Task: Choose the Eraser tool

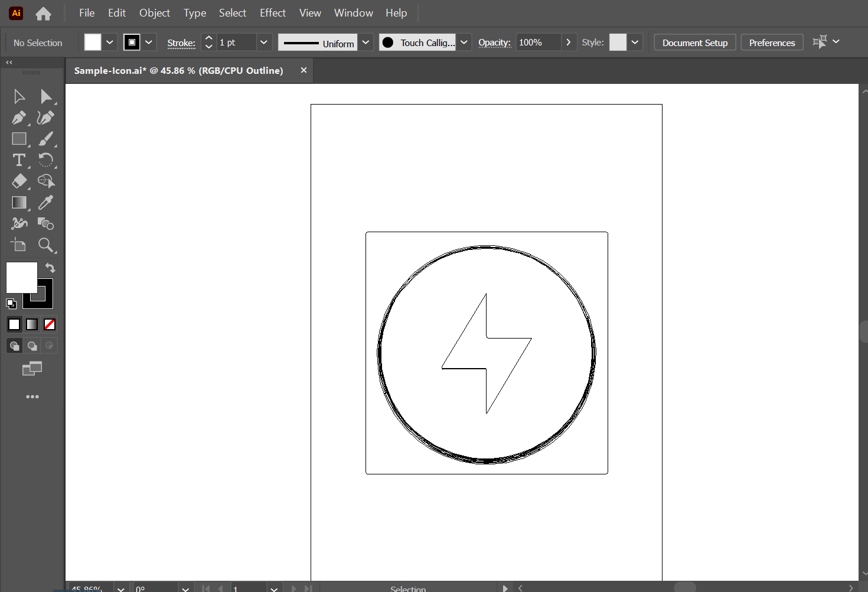Action: 19,181
